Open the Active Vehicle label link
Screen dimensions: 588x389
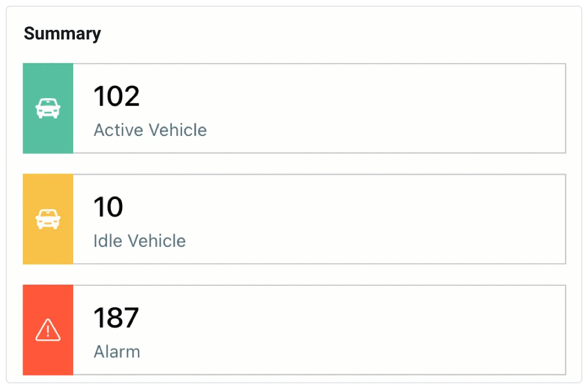pyautogui.click(x=150, y=130)
